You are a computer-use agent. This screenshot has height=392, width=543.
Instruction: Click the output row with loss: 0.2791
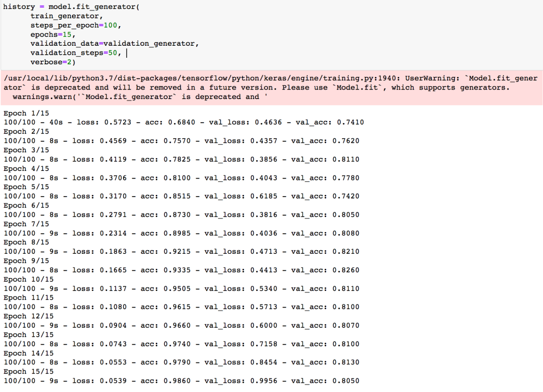tap(182, 215)
